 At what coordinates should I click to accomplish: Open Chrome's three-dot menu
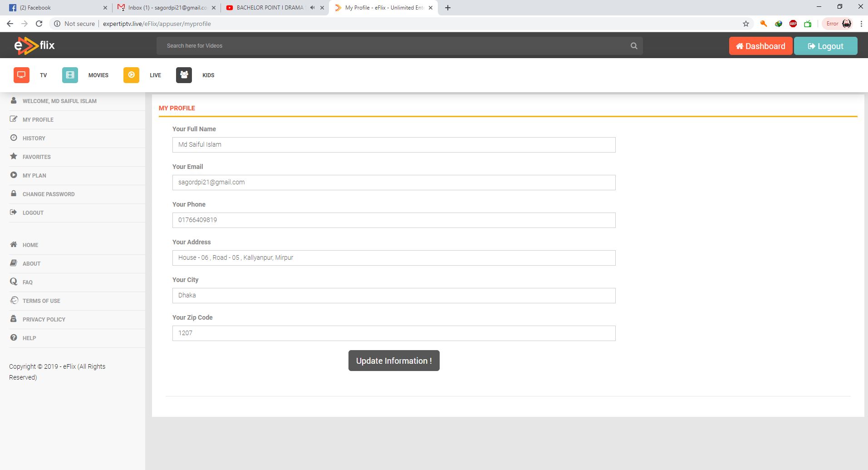(861, 24)
